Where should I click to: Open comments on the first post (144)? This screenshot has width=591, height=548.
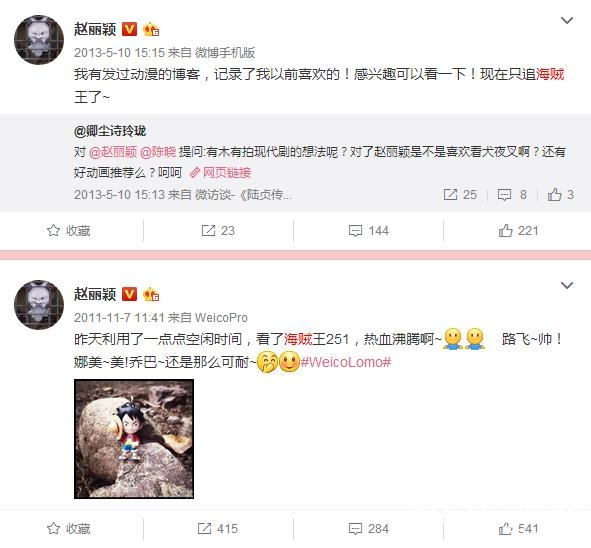pos(369,230)
